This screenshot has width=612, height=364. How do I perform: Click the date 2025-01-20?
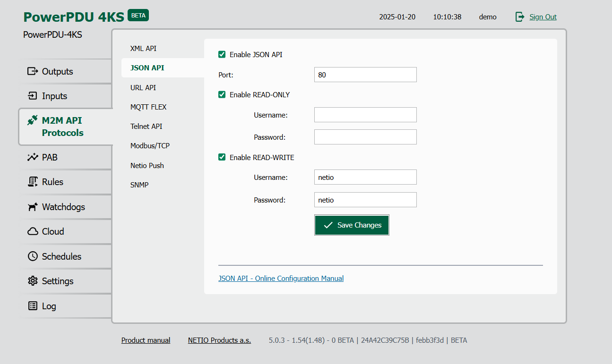(x=397, y=17)
